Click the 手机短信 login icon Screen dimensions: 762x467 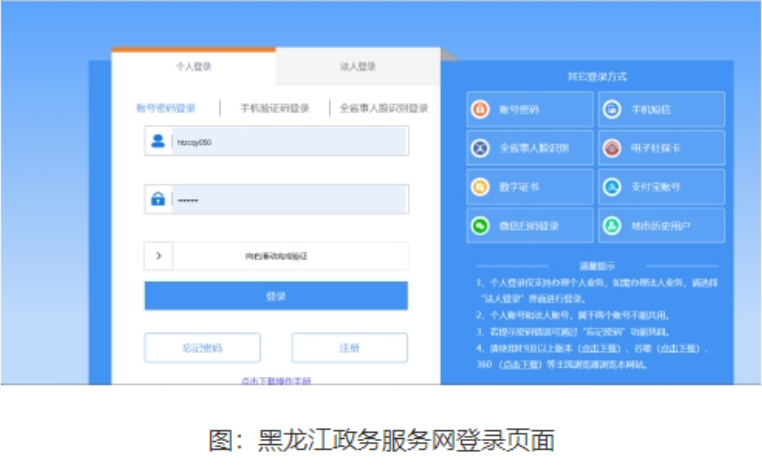coord(612,110)
